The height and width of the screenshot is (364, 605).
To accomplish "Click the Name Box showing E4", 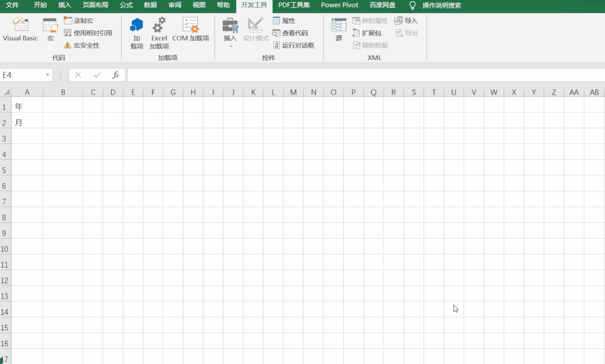I will point(22,75).
